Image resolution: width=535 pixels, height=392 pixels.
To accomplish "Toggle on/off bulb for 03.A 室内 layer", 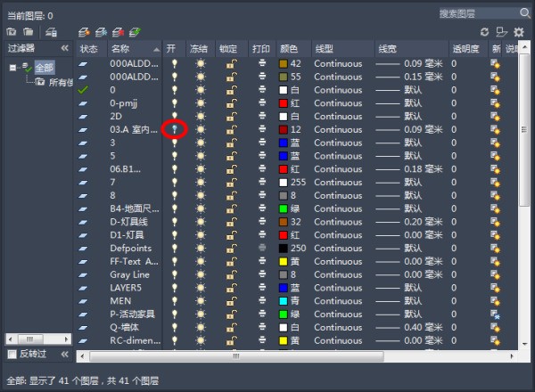I will pyautogui.click(x=175, y=129).
